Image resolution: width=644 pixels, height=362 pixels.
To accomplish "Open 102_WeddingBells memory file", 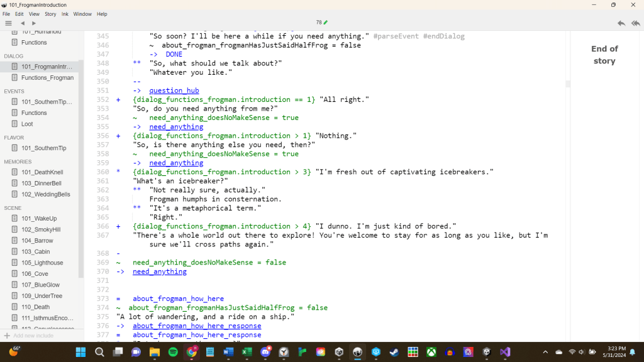I will pyautogui.click(x=45, y=194).
